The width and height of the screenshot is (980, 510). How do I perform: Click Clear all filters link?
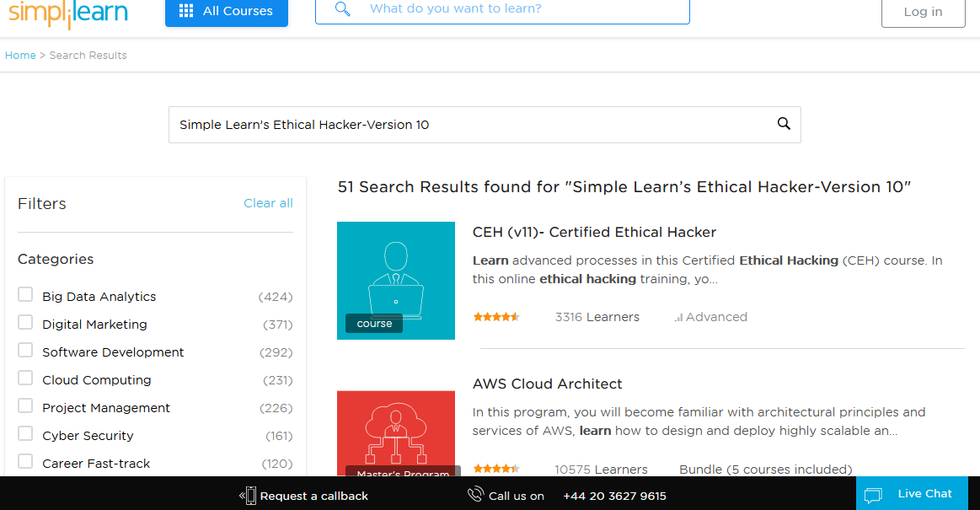268,203
